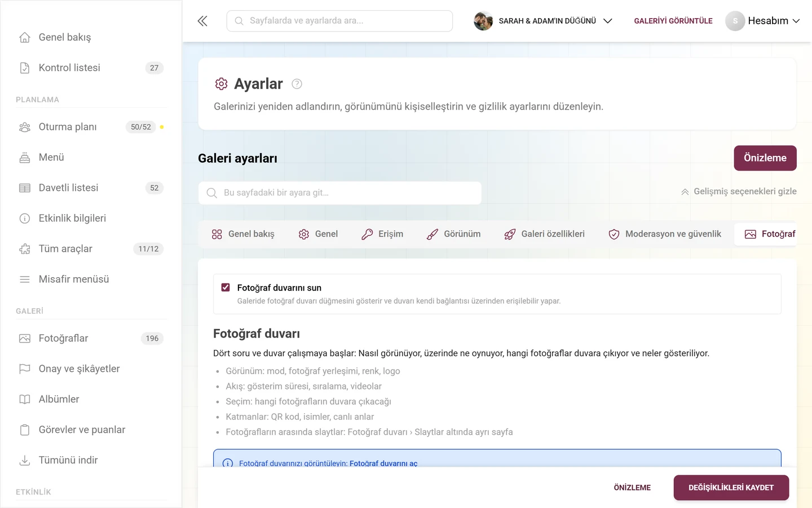Switch to Moderasyon ve güvenlik tab
Image resolution: width=812 pixels, height=508 pixels.
[x=665, y=234]
